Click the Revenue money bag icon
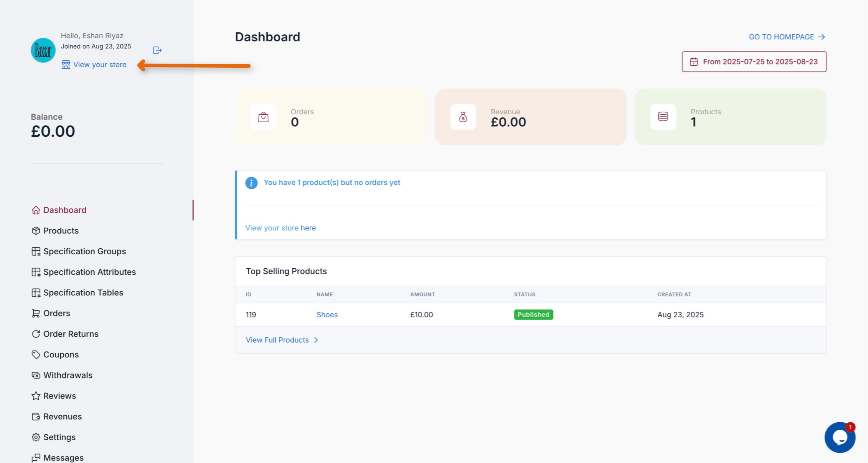The height and width of the screenshot is (463, 868). [463, 117]
